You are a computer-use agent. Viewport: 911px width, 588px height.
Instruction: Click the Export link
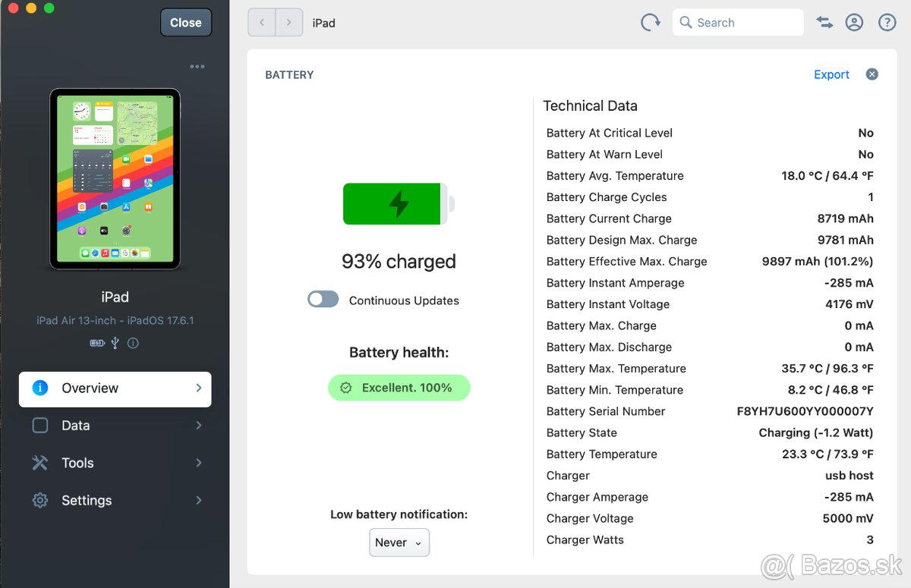pos(831,74)
